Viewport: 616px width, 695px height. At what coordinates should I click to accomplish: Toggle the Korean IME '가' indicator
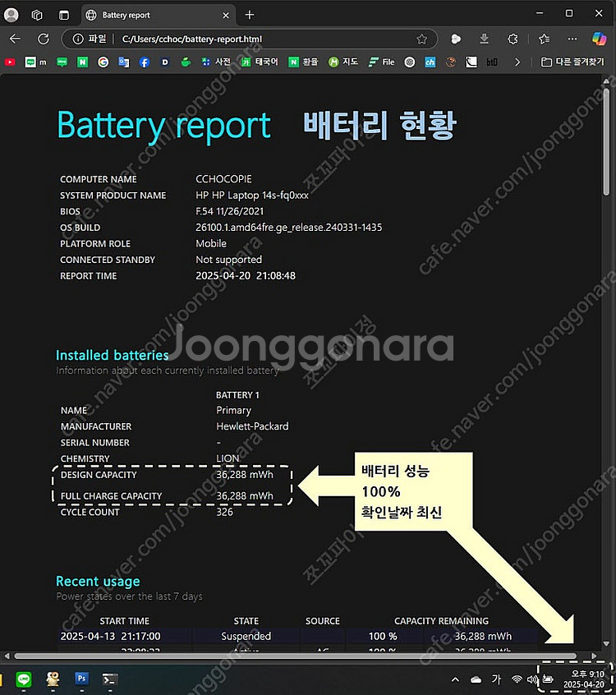coord(496,679)
